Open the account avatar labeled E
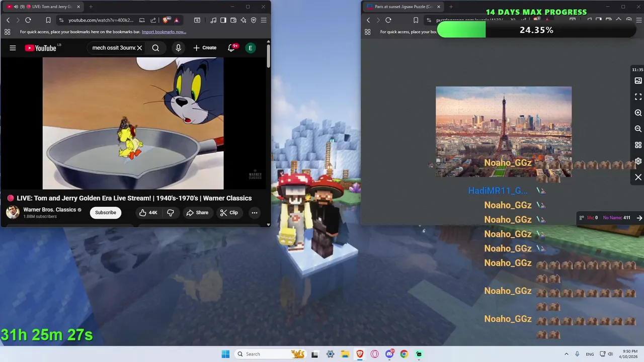Screen dimensions: 644x362 250,48
